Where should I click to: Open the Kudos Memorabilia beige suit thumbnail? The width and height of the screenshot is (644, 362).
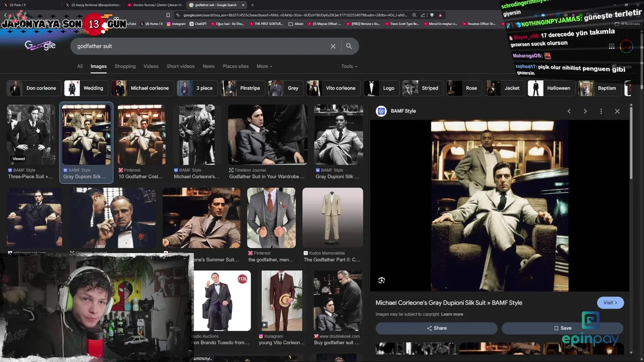coord(333,218)
